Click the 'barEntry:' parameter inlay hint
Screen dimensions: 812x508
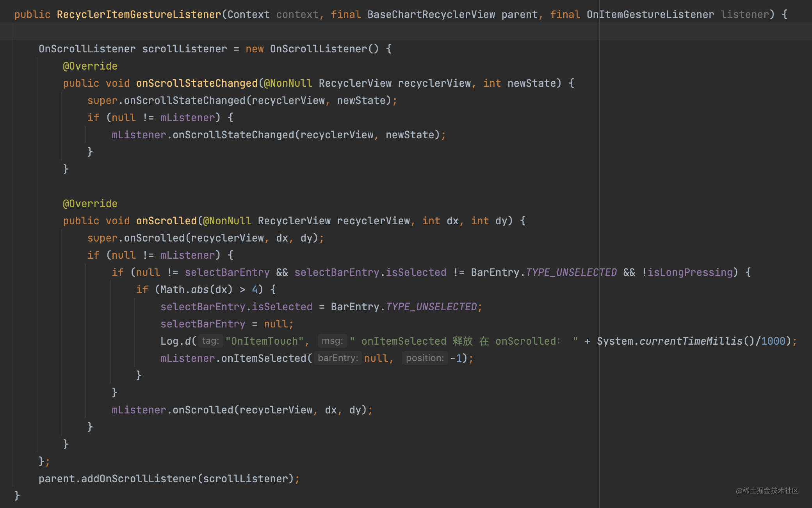pos(338,358)
